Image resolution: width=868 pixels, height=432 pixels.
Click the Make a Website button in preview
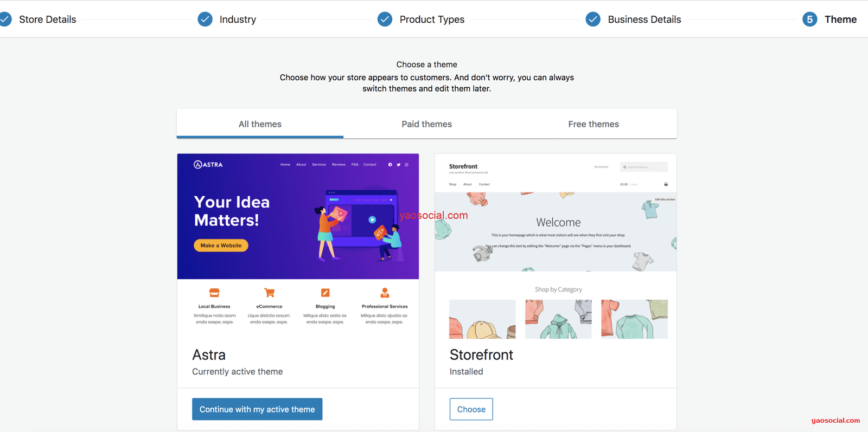coord(221,246)
